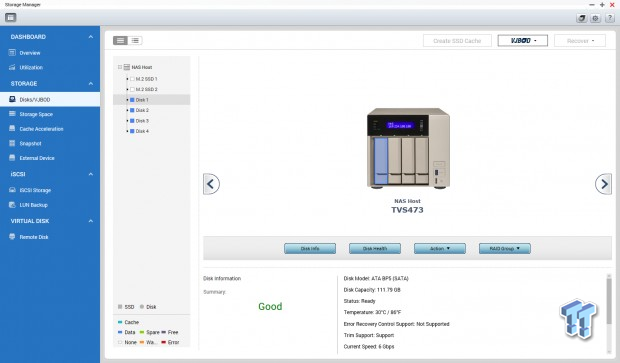Open the background tasks stack icon
This screenshot has height=363, width=620.
pos(581,18)
